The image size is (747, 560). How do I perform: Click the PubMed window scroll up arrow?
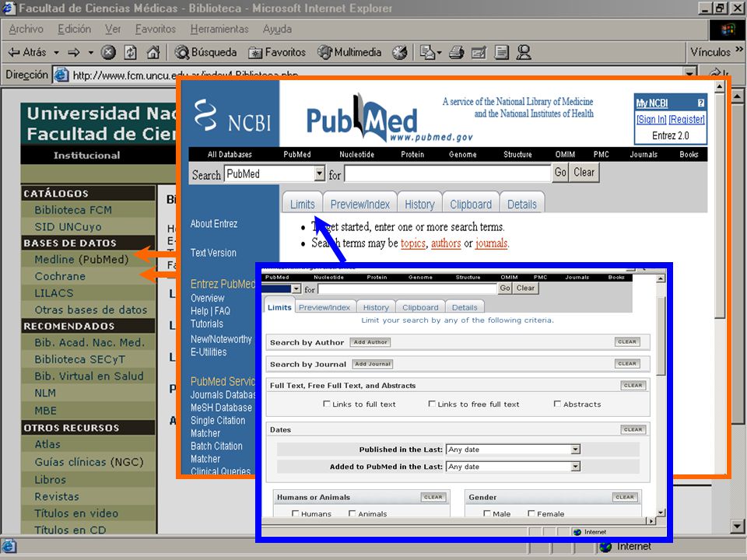(x=719, y=86)
